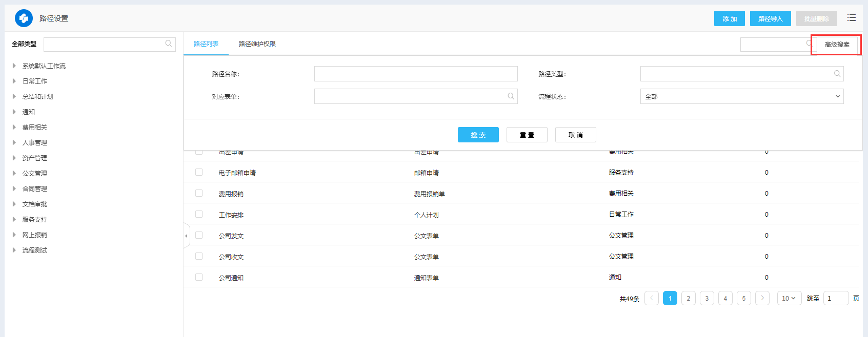The height and width of the screenshot is (337, 868).
Task: Collapse the left sidebar with the splitter arrow
Action: click(x=186, y=236)
